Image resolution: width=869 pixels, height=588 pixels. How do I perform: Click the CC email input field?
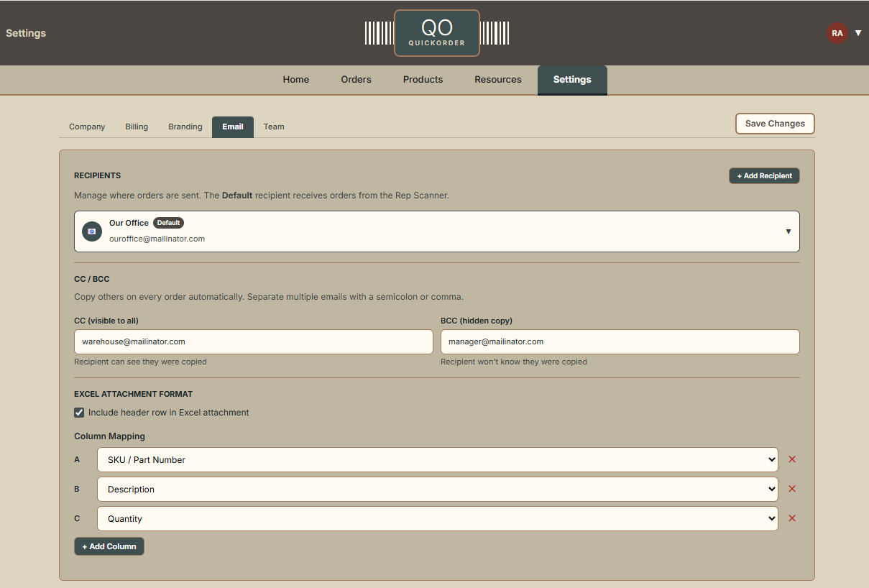pos(253,341)
